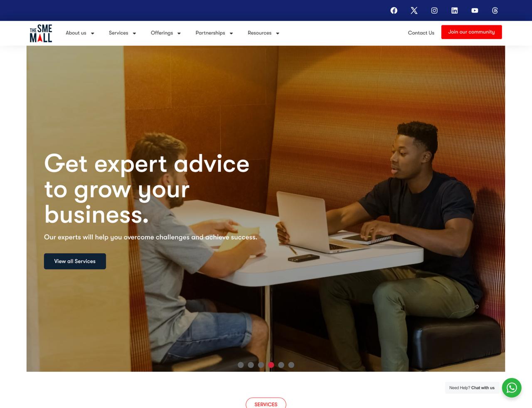Viewport: 532px width, 408px height.
Task: Click the green WhatsApp chat icon
Action: (512, 388)
